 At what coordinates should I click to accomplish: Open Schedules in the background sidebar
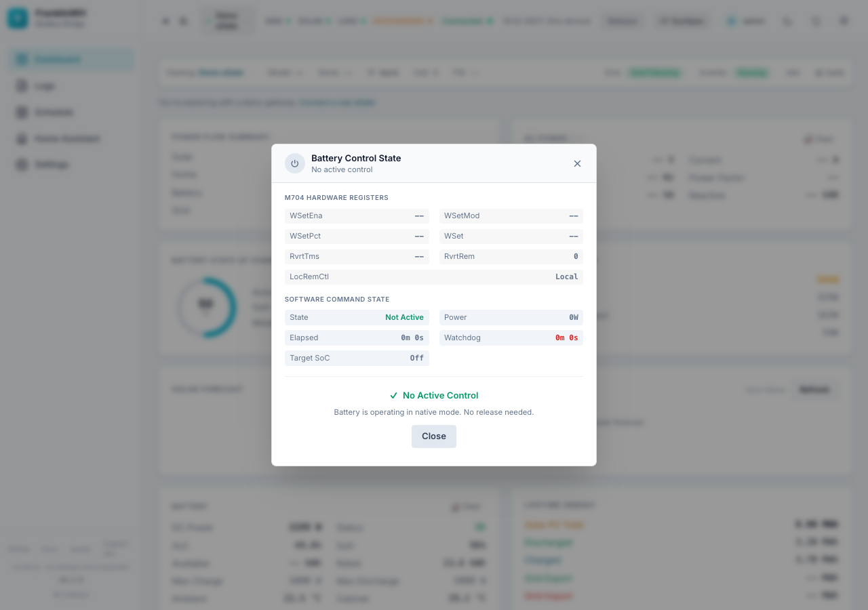(71, 112)
